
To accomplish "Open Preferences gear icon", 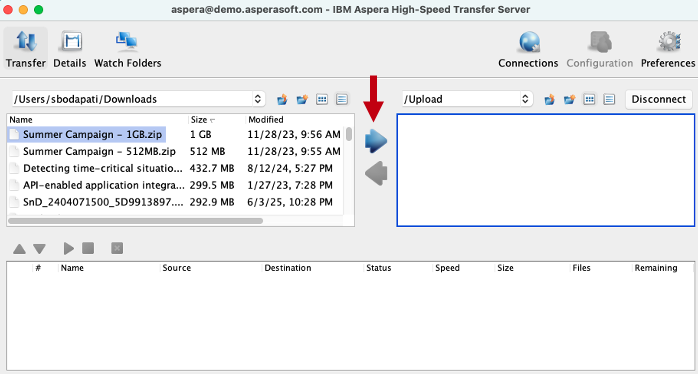I will pyautogui.click(x=668, y=49).
